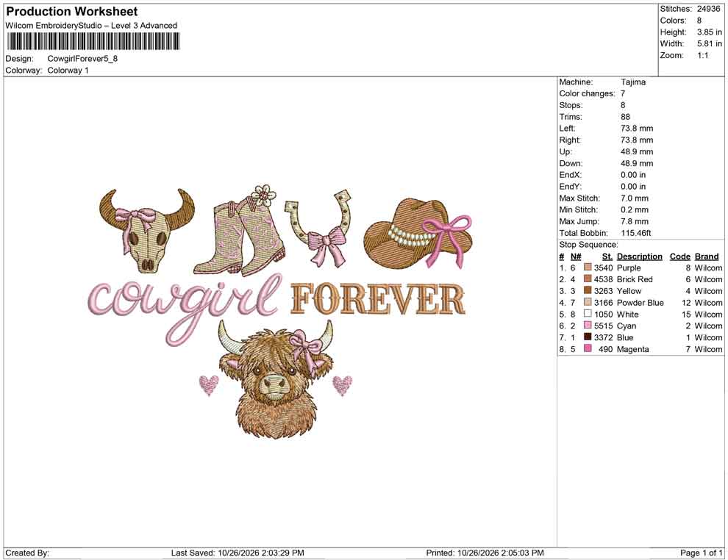Viewport: 728px width, 560px height.
Task: Click the 'St.' column header
Action: [x=607, y=256]
